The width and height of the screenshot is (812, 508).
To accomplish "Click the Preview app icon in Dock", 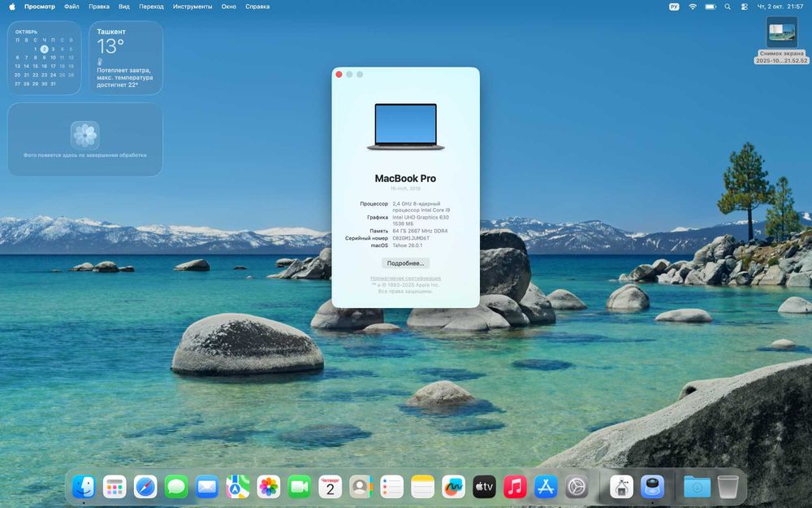I will 653,487.
